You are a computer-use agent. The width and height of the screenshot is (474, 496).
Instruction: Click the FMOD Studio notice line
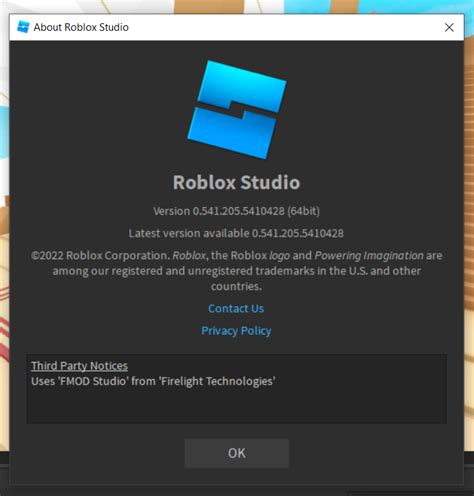coord(153,381)
